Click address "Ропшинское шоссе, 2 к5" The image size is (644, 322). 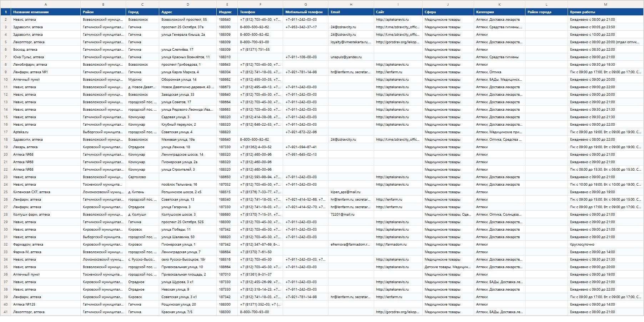tap(188, 192)
